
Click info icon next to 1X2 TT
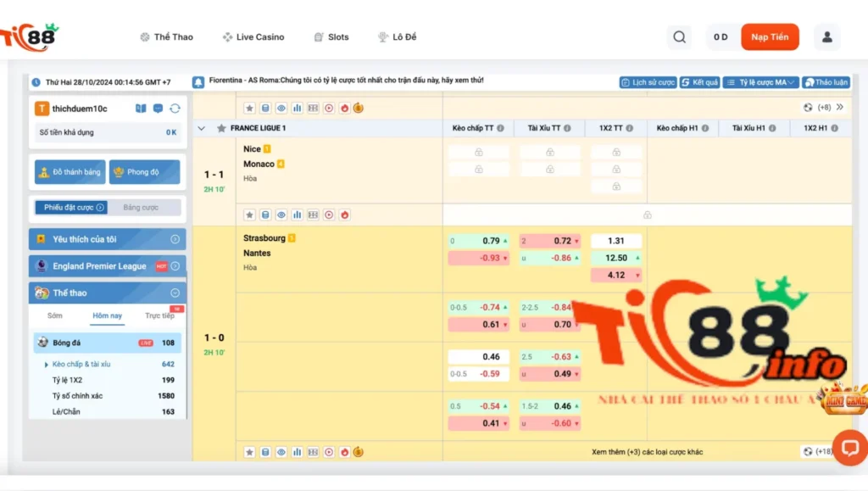tap(630, 128)
